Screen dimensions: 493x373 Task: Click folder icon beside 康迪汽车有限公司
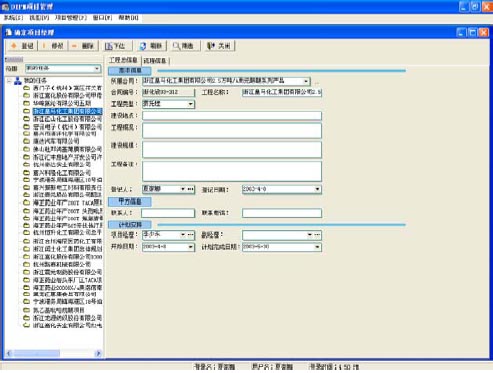26,141
